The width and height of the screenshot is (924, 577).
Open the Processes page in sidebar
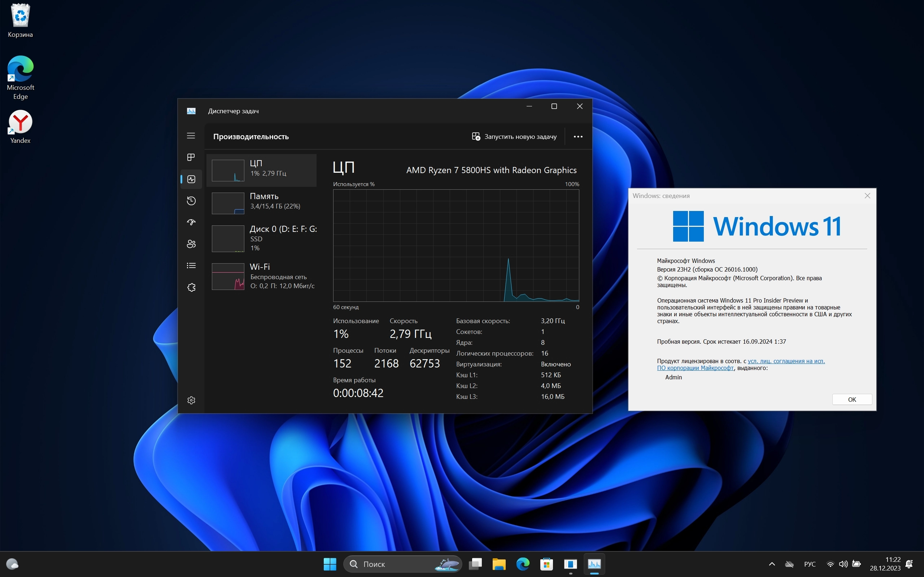(x=191, y=157)
